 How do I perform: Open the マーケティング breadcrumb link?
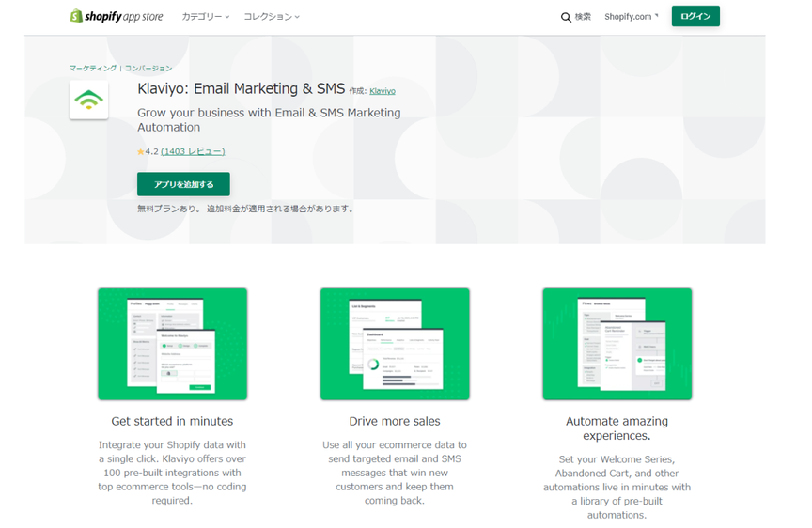93,69
